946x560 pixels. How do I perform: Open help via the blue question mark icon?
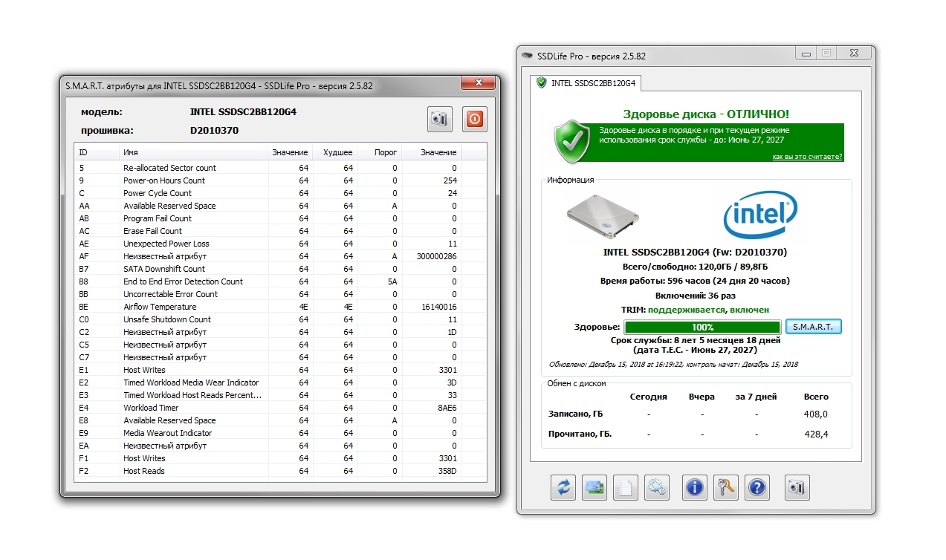(x=757, y=487)
